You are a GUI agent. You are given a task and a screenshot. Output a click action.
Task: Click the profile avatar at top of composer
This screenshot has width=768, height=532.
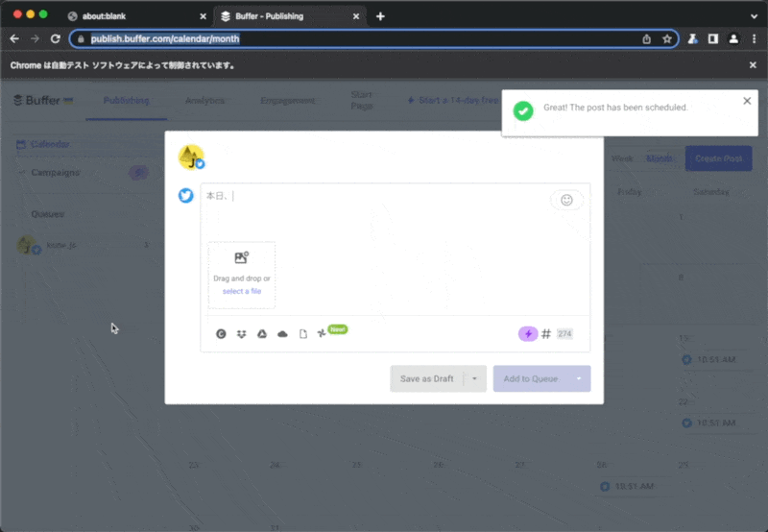click(191, 157)
